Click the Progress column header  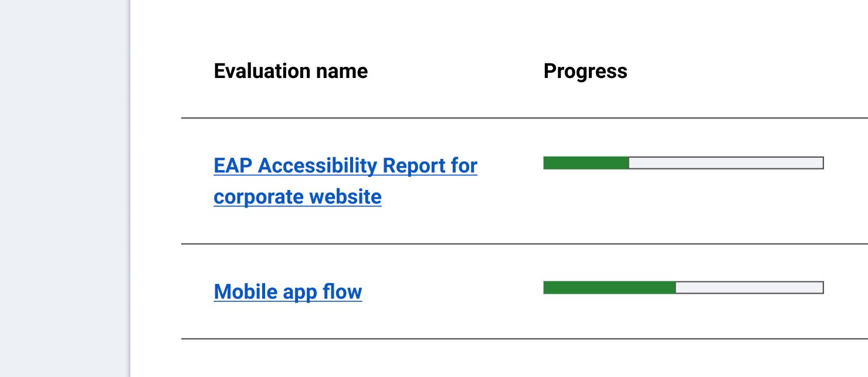(585, 71)
